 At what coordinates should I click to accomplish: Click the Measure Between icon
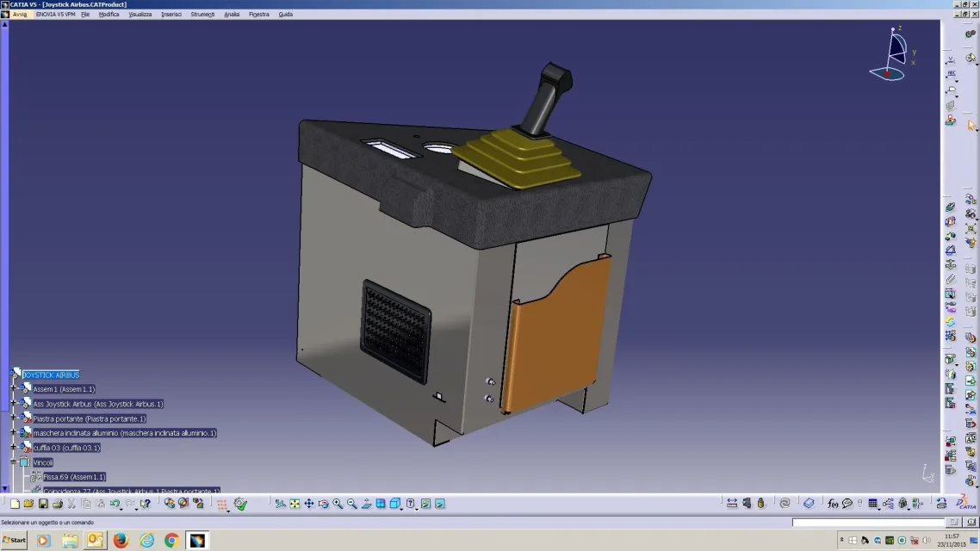(x=732, y=504)
